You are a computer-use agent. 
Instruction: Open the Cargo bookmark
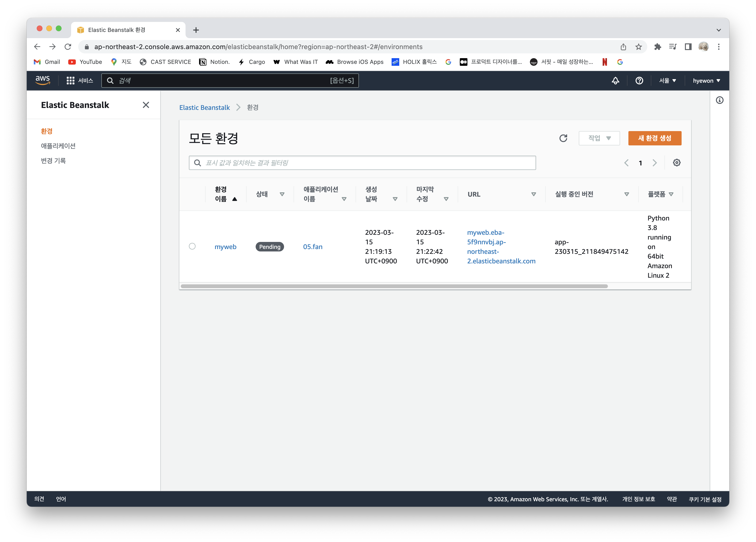point(252,62)
